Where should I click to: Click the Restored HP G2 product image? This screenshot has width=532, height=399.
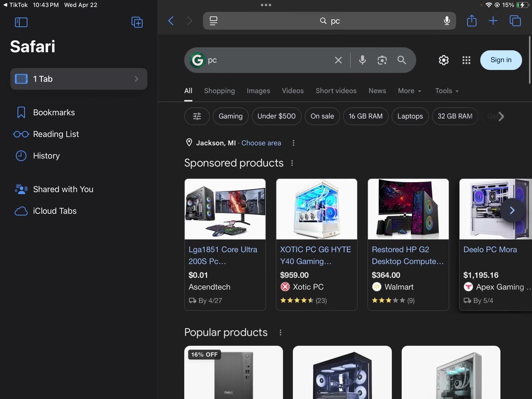(408, 209)
